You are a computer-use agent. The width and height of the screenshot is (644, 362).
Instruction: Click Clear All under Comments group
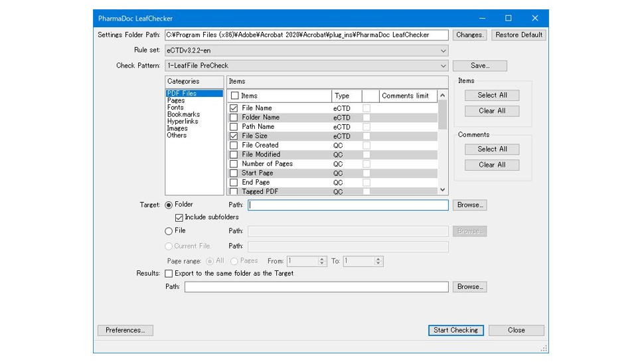(x=492, y=165)
